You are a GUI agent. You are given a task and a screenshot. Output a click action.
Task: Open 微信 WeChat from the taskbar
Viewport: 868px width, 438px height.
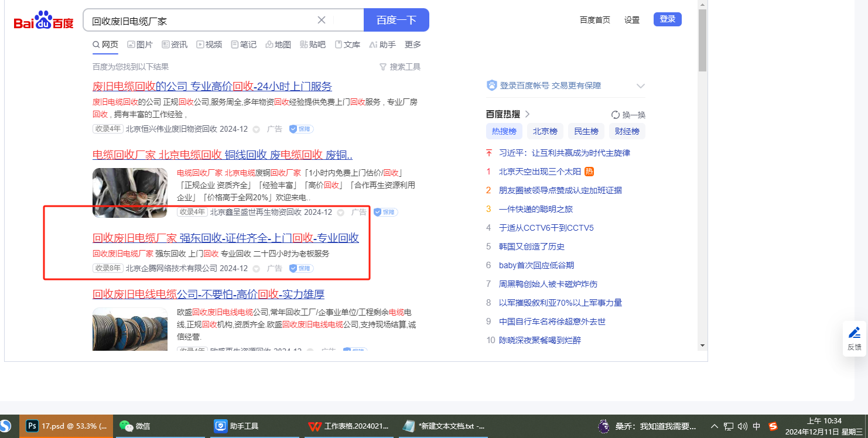(135, 426)
